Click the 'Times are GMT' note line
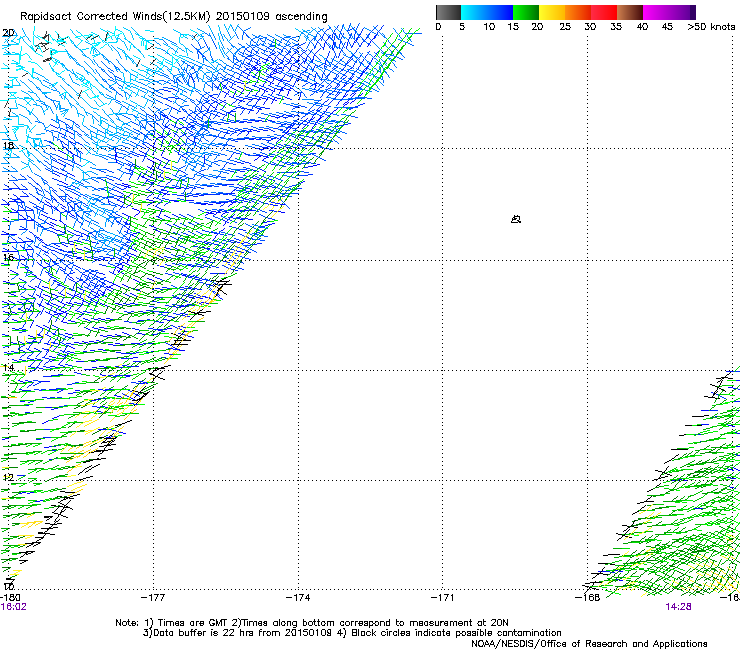Screen dimensions: 740x650 coord(311,623)
